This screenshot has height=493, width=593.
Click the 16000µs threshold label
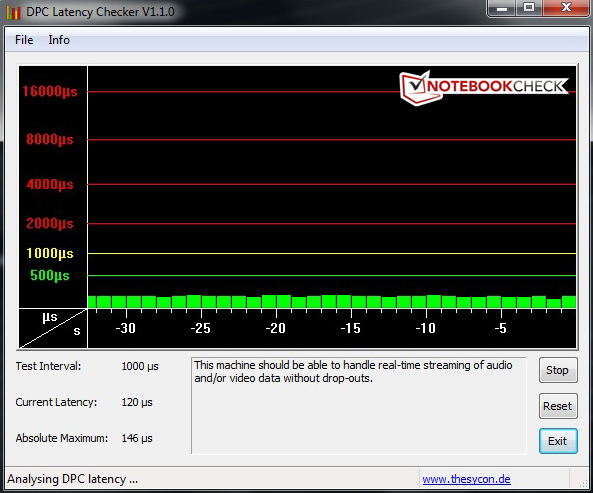pos(50,91)
